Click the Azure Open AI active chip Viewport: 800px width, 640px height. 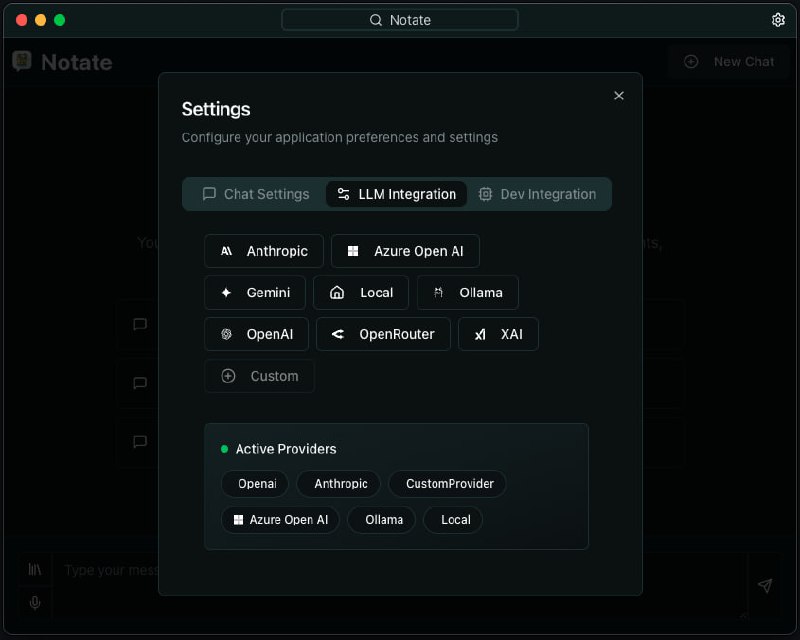[x=280, y=520]
